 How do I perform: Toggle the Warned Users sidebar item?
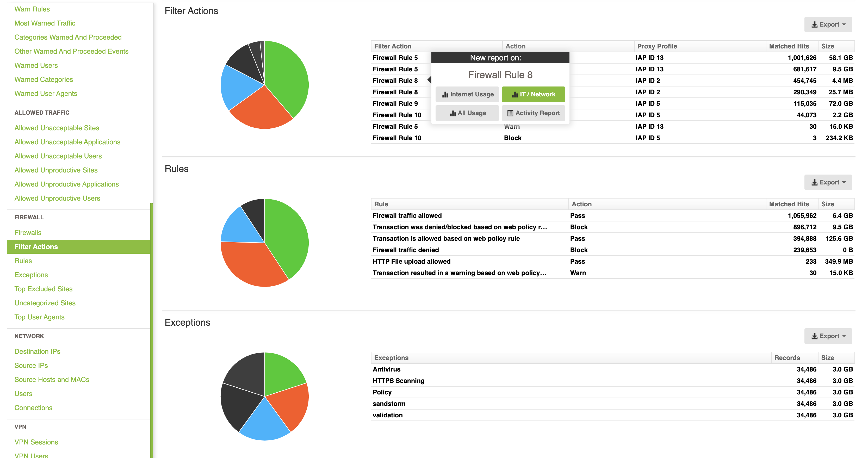pos(37,65)
